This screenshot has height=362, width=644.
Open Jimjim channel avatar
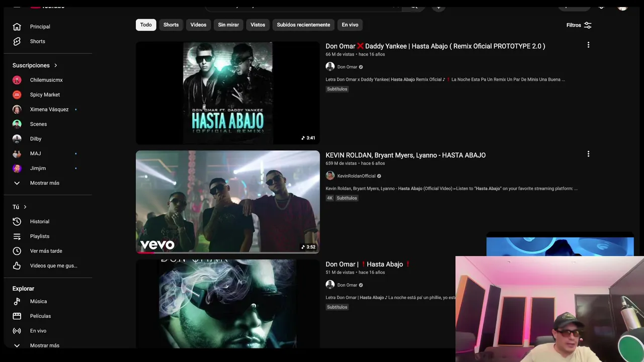click(x=17, y=168)
